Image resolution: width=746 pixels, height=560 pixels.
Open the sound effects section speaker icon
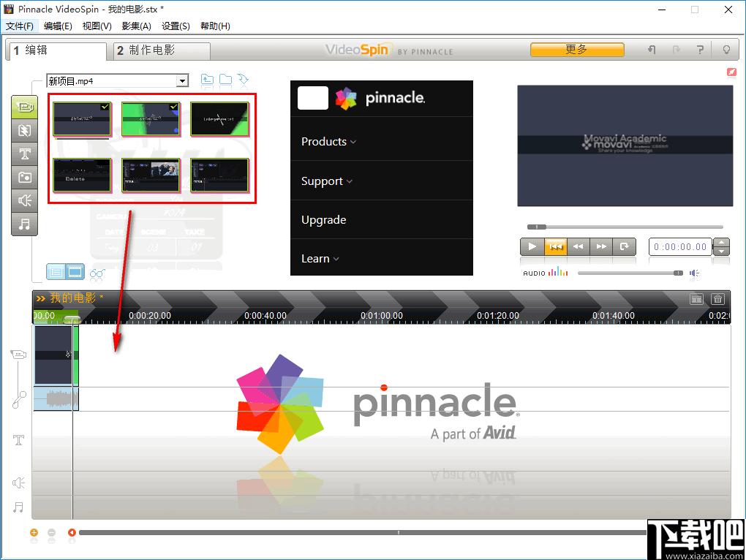click(24, 200)
